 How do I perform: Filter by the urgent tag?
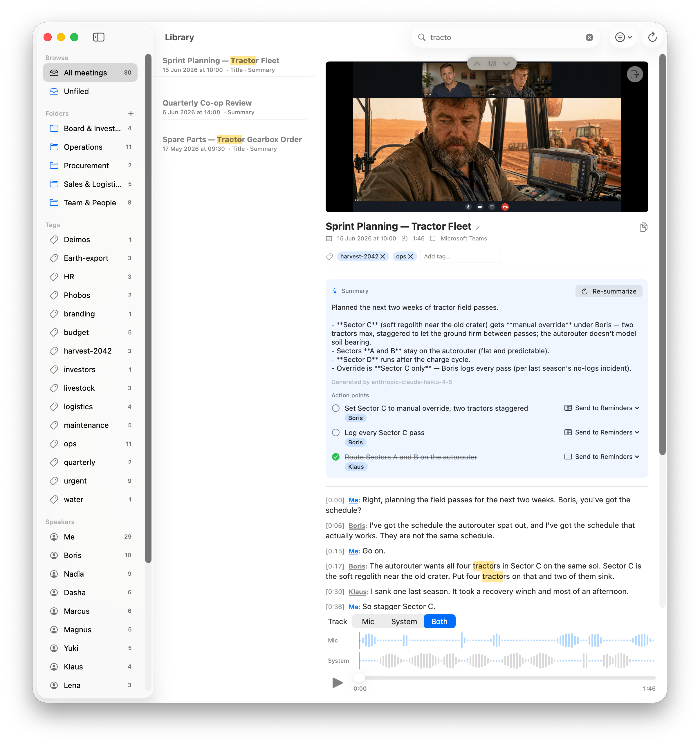(x=90, y=481)
